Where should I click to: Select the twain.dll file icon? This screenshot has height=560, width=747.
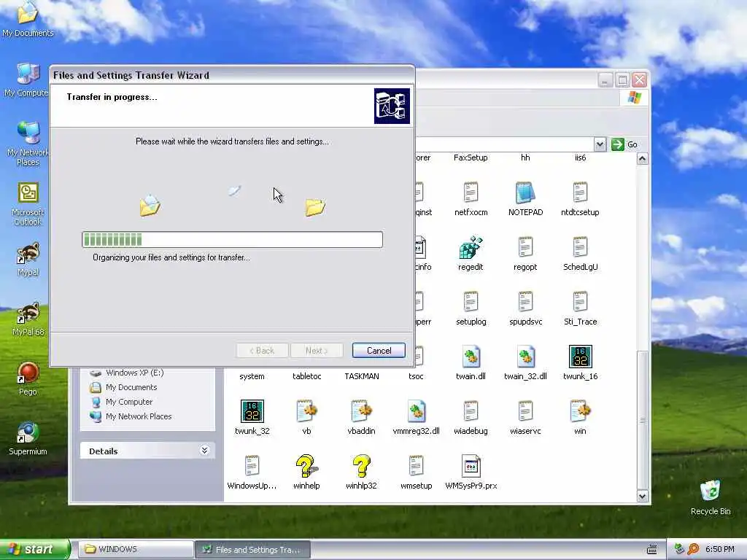click(471, 357)
